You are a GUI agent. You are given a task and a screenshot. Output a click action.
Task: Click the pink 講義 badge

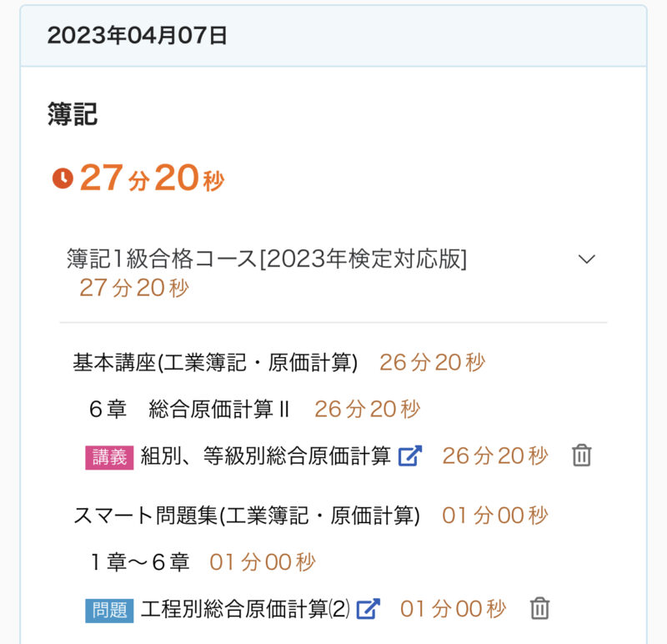coord(109,456)
